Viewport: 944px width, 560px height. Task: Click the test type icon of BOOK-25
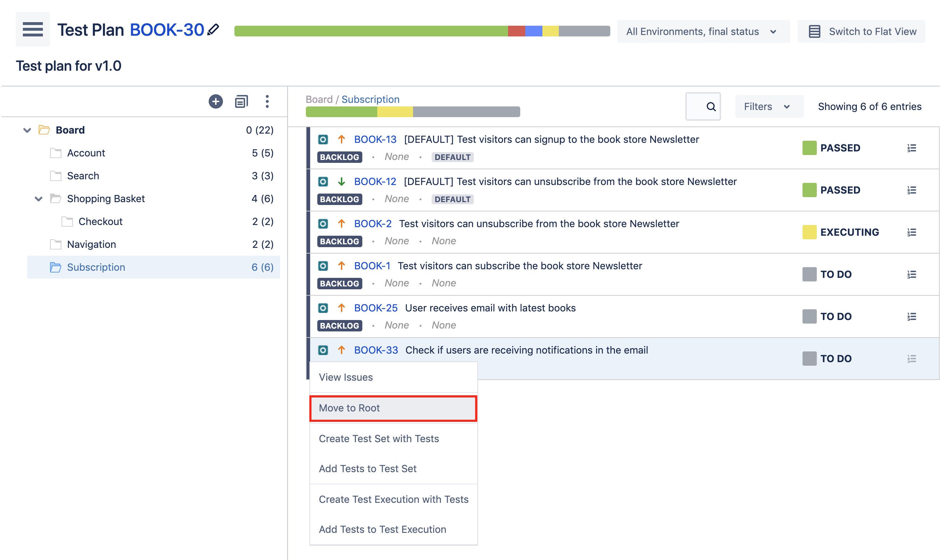pos(323,308)
